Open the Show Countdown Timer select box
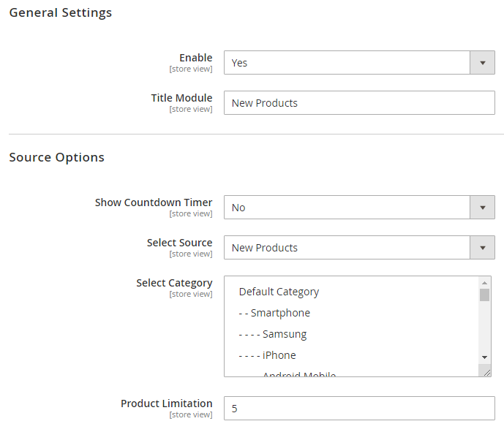Screen dimensions: 504x432 click(x=346, y=208)
